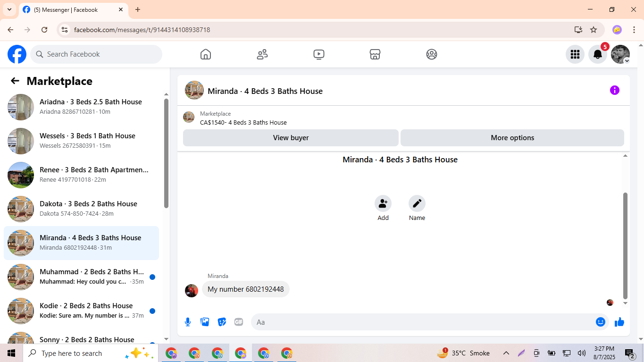Click the chat messages scrollbar
Screen dimensions: 644x362
pos(626,245)
